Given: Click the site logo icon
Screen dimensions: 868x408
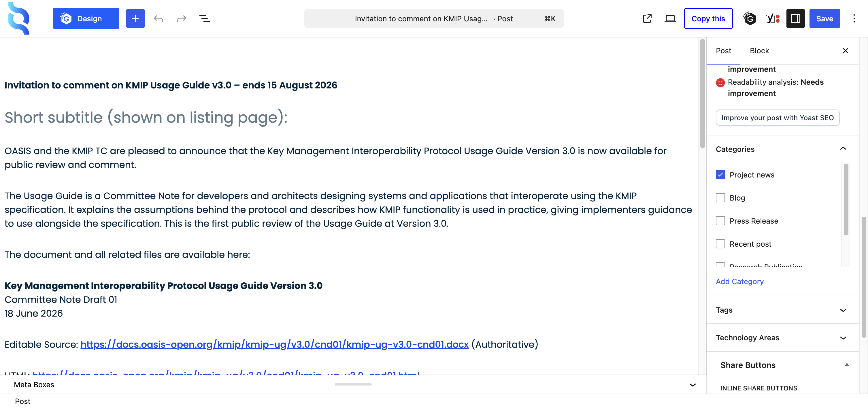Looking at the screenshot, I should (x=18, y=18).
